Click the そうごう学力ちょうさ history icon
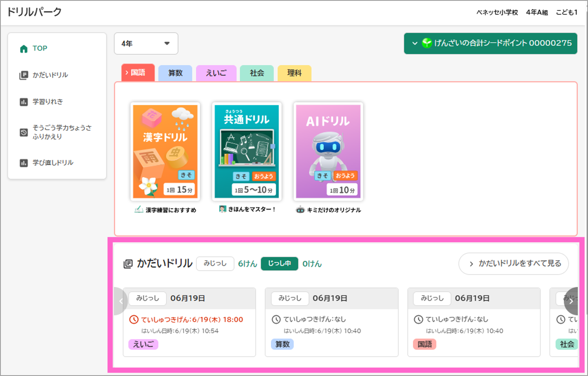The width and height of the screenshot is (588, 376). (x=24, y=132)
